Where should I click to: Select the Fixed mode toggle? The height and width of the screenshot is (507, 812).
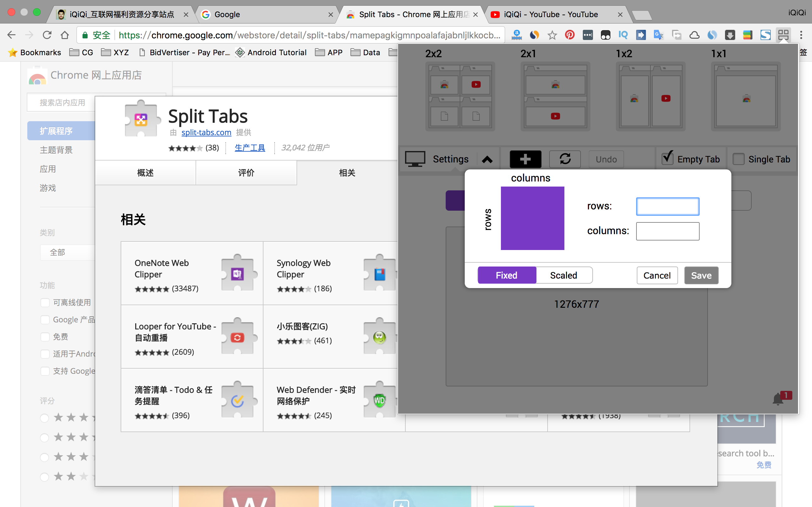507,275
